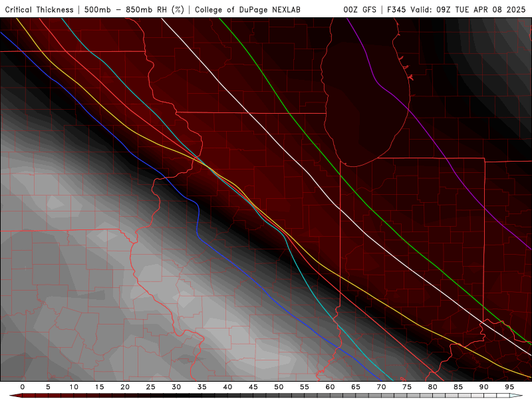The image size is (532, 399).
Task: Click the '80' color scale label
Action: coord(433,387)
